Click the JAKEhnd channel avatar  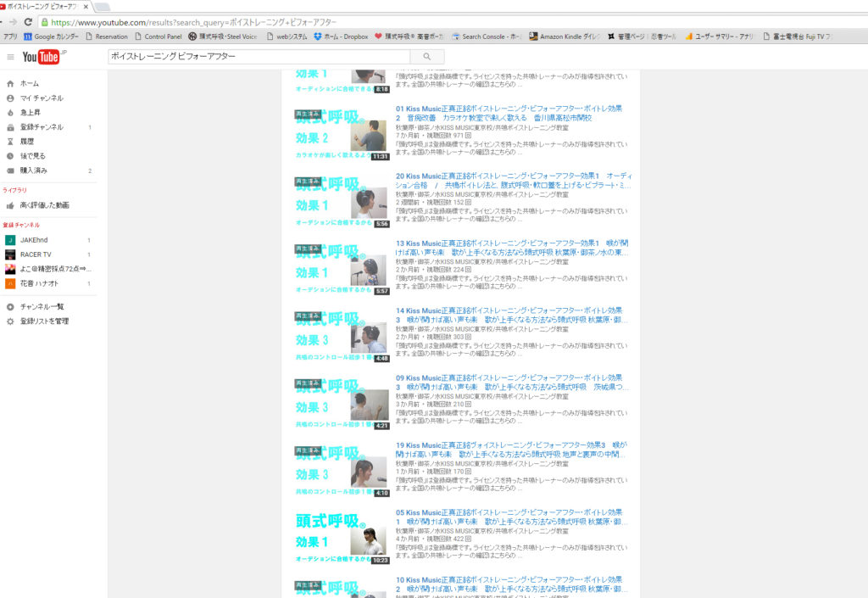click(x=10, y=240)
